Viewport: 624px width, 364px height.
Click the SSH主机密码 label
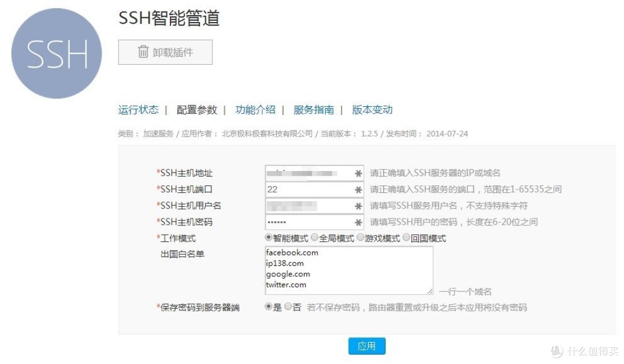click(x=186, y=222)
